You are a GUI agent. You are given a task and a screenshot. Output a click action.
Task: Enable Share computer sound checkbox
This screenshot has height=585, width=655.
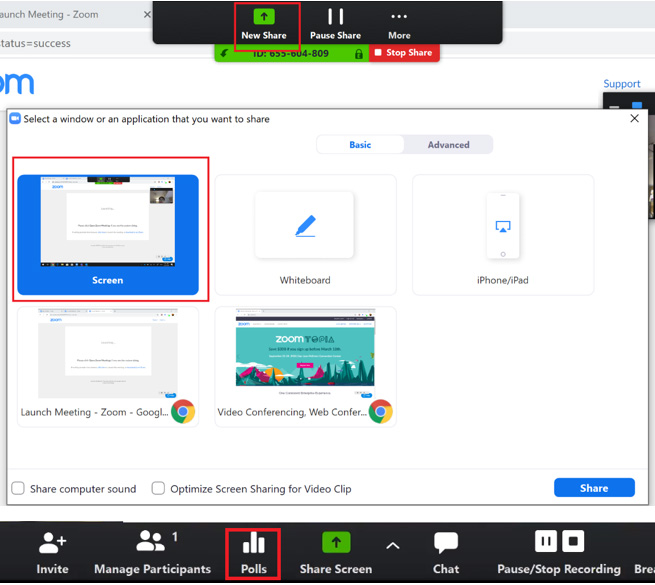click(18, 488)
